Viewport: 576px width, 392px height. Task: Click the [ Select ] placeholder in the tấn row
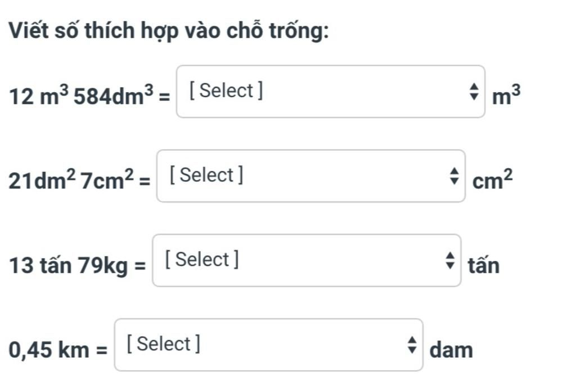tap(202, 259)
